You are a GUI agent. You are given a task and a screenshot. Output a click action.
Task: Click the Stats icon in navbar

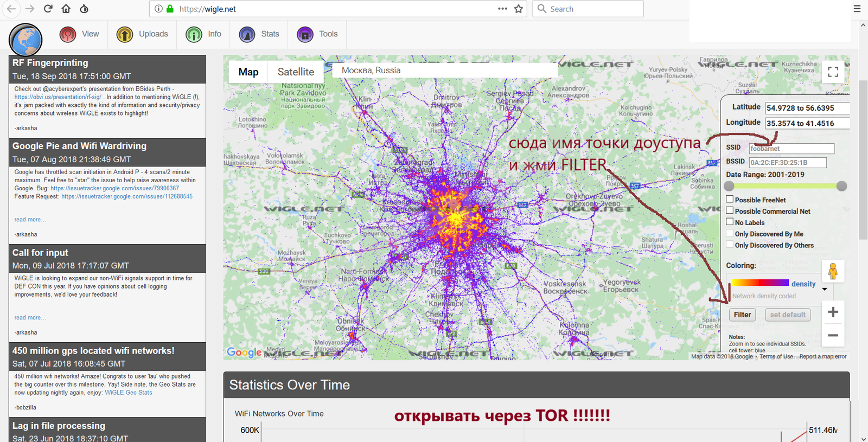click(247, 35)
